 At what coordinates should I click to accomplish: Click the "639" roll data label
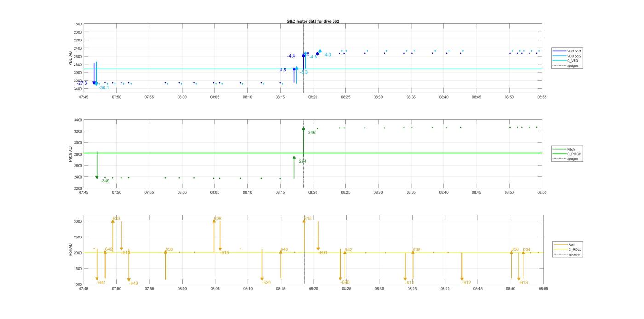(x=417, y=249)
